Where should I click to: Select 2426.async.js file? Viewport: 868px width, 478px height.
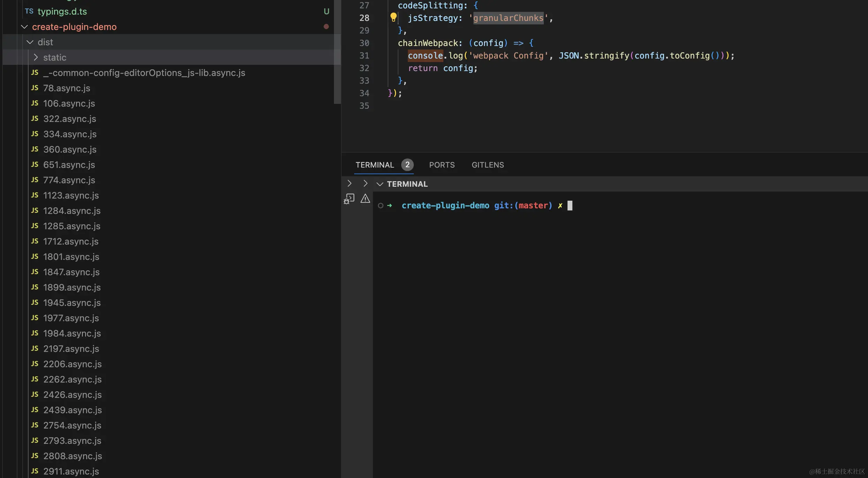[x=73, y=395]
